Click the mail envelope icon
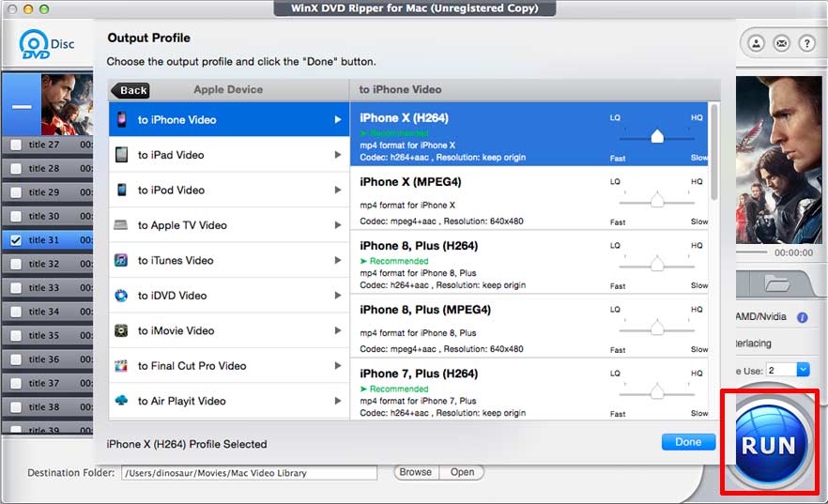Viewport: 828px width, 504px height. 781,43
